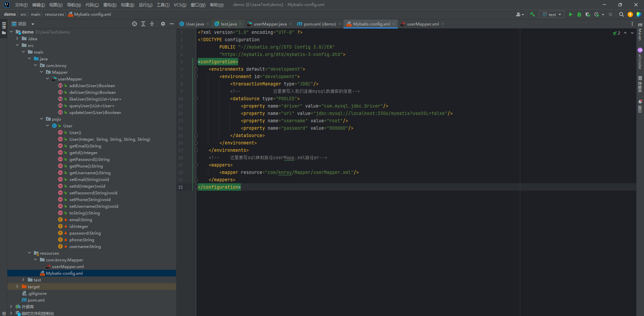644x316 pixels.
Task: Switch to the userMapper.java tab
Action: [x=270, y=24]
